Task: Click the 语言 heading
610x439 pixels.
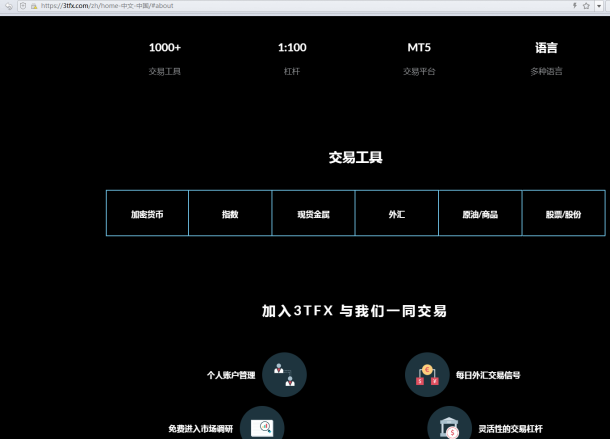Action: click(x=546, y=48)
